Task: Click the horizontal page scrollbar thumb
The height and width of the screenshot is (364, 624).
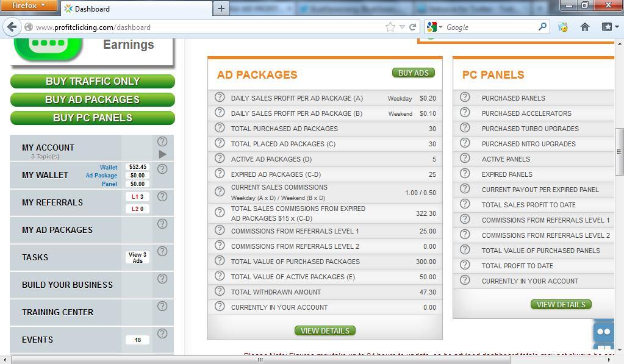Action: pyautogui.click(x=260, y=360)
